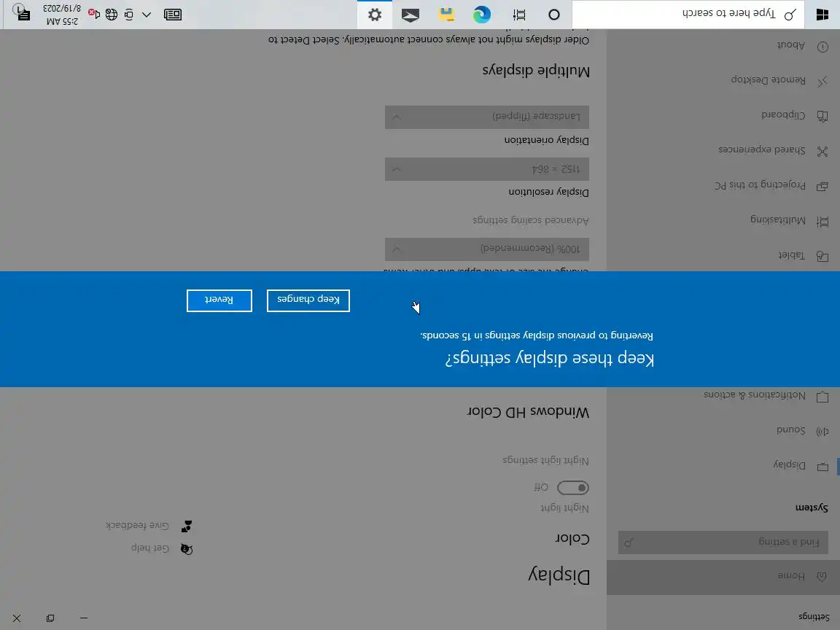Select Display in the sidebar
Viewport: 840px width, 630px height.
(723, 465)
